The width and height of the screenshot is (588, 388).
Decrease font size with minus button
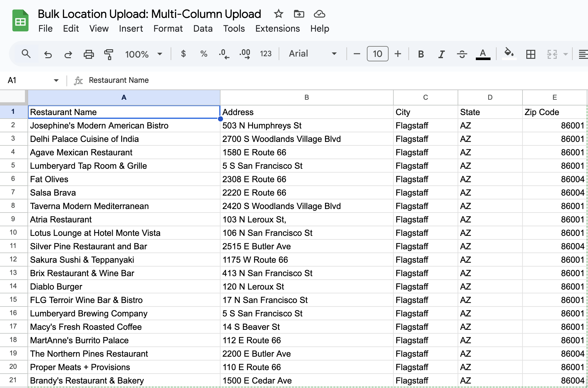pos(357,54)
